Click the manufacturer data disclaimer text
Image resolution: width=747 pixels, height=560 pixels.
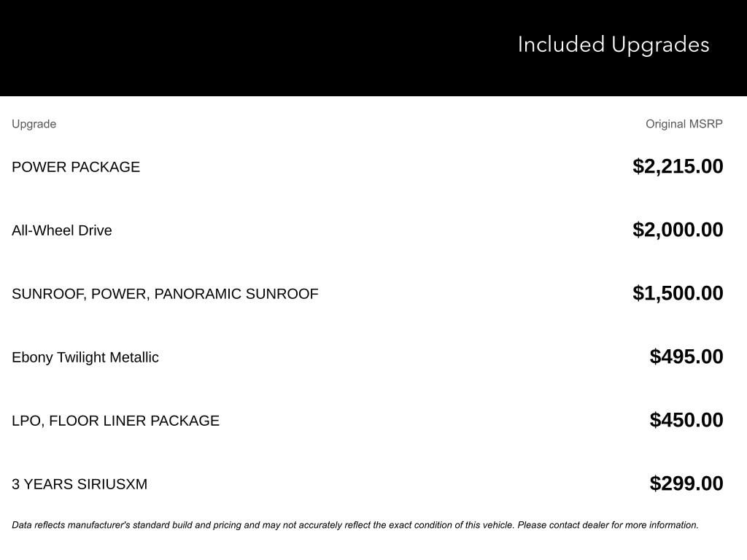coord(355,525)
